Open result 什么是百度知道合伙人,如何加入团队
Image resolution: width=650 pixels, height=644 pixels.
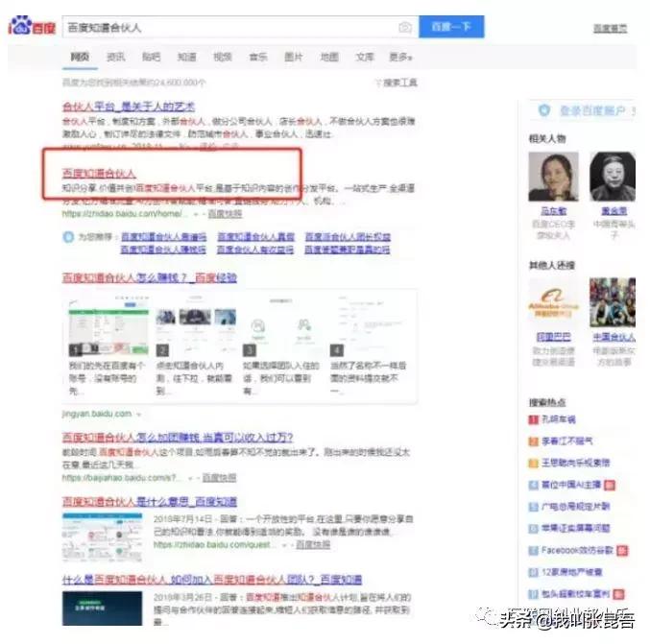pyautogui.click(x=212, y=580)
